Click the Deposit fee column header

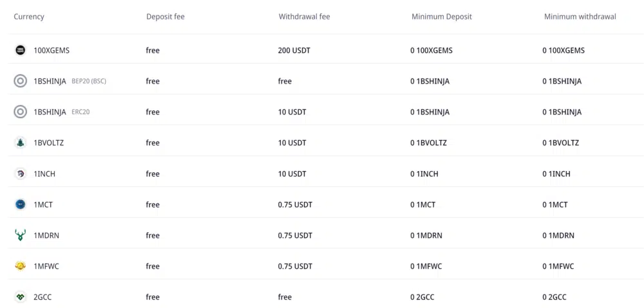tap(165, 17)
